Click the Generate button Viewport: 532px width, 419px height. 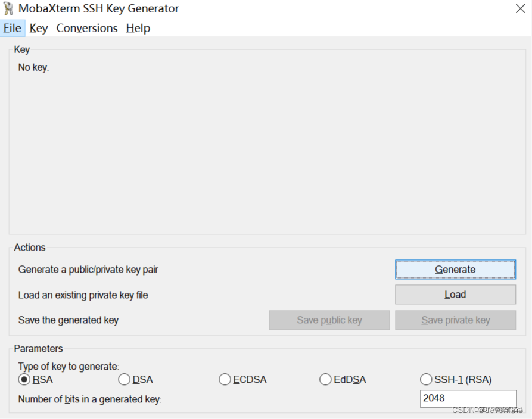coord(455,270)
